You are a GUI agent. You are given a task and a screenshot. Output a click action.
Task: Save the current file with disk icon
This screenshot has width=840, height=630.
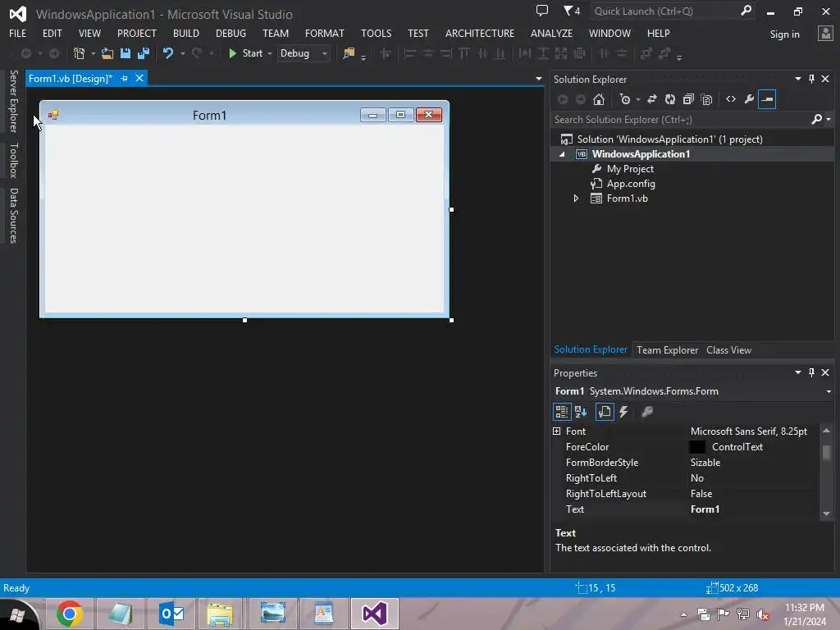click(126, 53)
